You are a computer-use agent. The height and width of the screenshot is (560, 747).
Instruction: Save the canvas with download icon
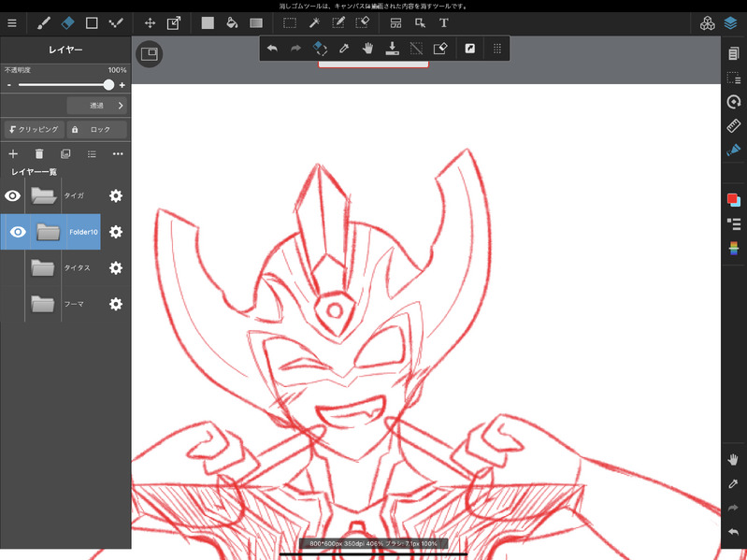coord(392,48)
